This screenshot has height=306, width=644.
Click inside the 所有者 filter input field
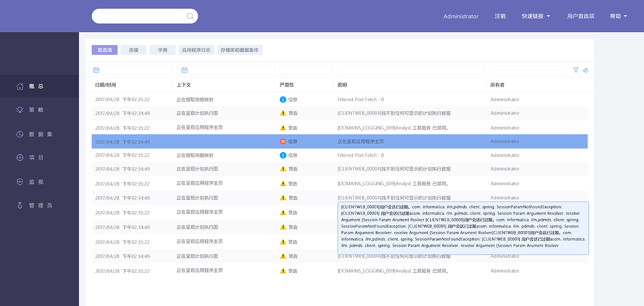(x=528, y=69)
